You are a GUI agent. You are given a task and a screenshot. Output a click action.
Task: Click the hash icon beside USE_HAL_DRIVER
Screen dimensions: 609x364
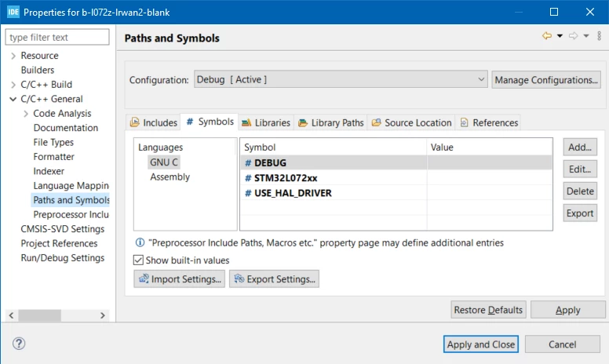248,193
